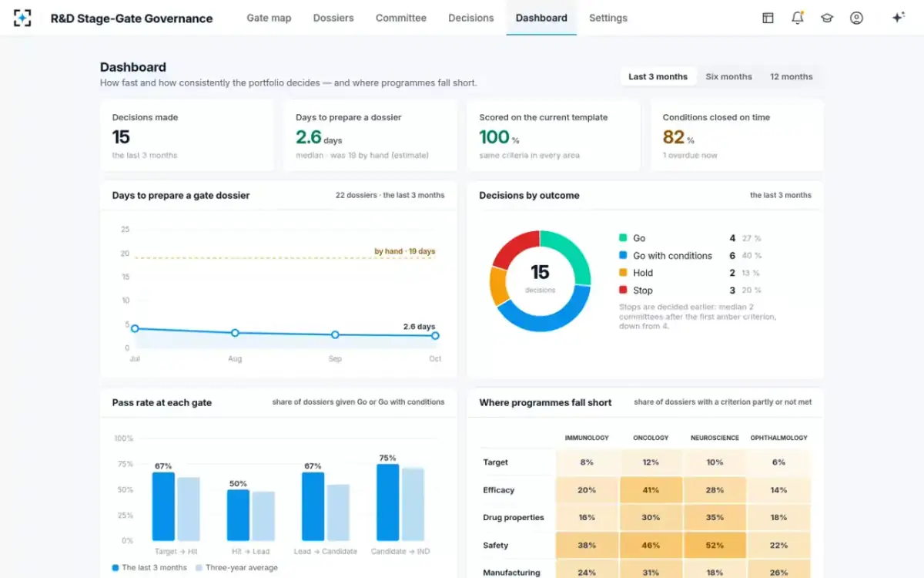Click the 52% Safety Neuroscience cell
Image resolution: width=924 pixels, height=578 pixels.
(715, 546)
